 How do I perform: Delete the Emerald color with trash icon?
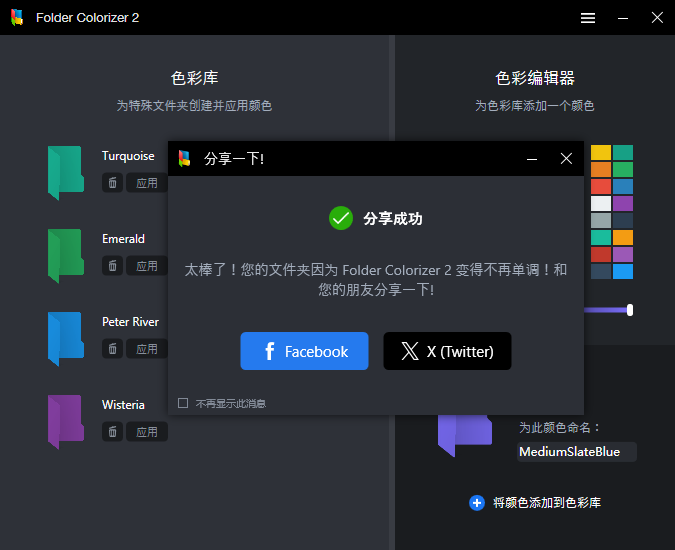113,266
